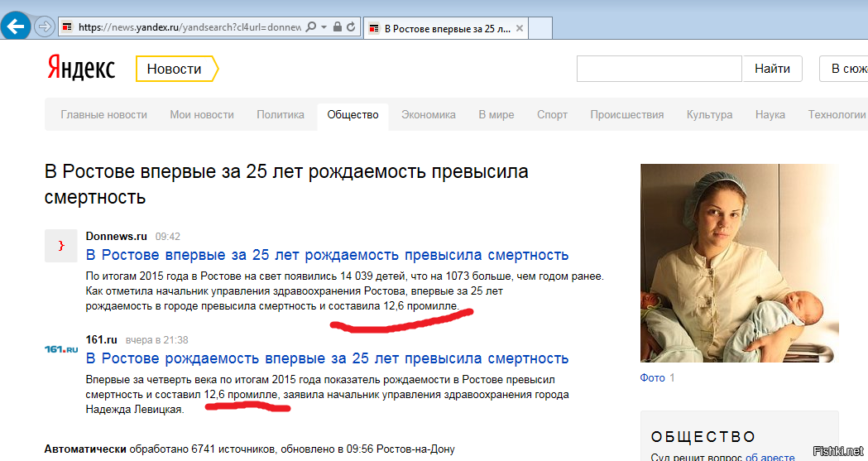Click the ОБЩЕСТВО sidebar heading
868x461 pixels.
(x=703, y=437)
